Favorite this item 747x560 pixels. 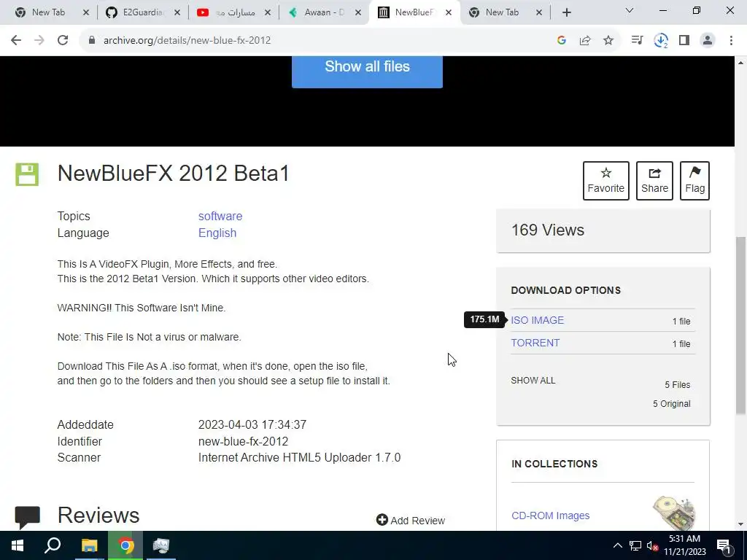(606, 181)
